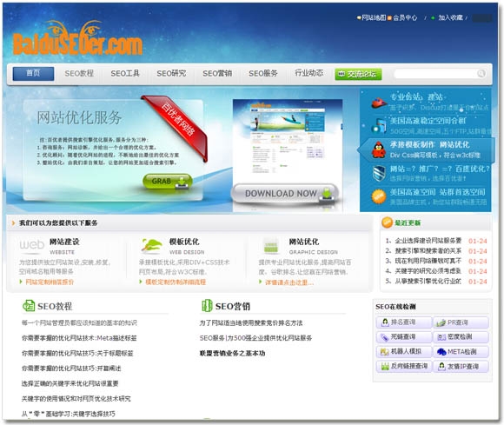The width and height of the screenshot is (504, 425).
Task: Click the website template preview thumbnail
Action: pos(288,142)
